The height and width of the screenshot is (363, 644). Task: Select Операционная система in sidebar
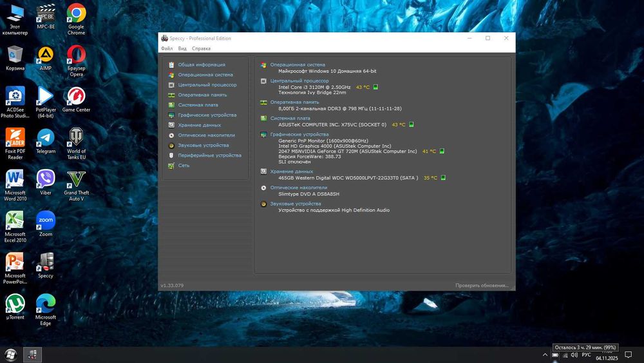(x=205, y=75)
